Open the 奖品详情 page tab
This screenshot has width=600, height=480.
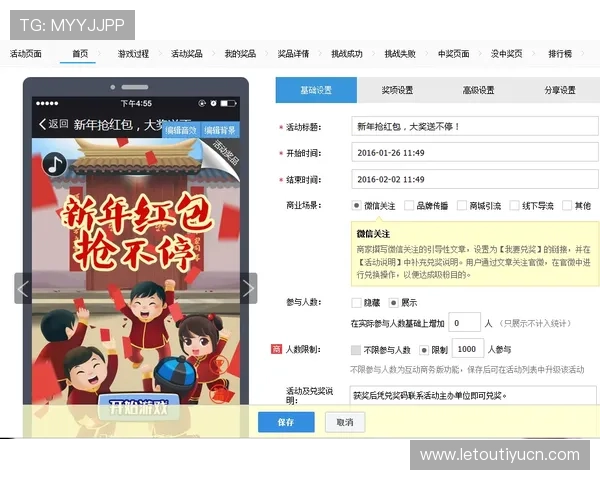(x=293, y=54)
